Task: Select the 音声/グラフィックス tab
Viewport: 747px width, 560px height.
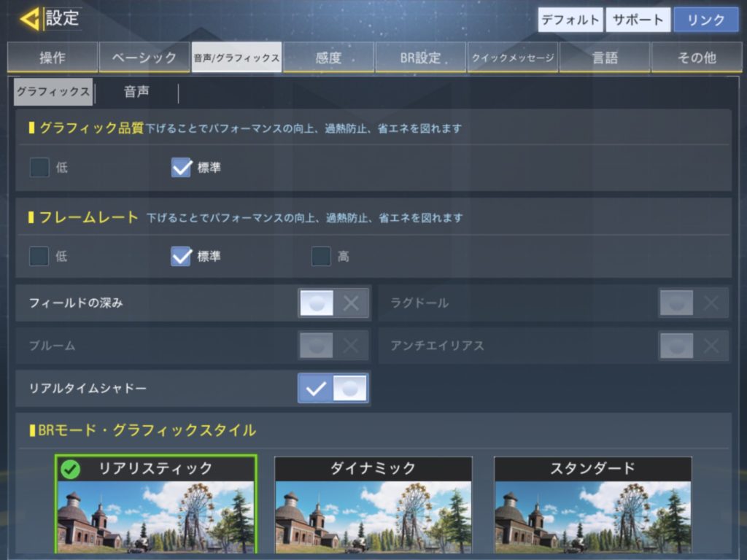Action: point(236,58)
